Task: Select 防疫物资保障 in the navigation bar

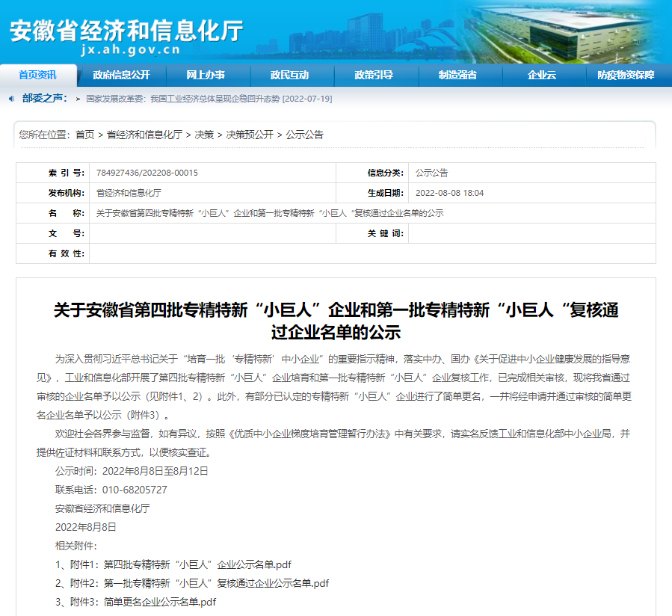Action: pos(626,75)
